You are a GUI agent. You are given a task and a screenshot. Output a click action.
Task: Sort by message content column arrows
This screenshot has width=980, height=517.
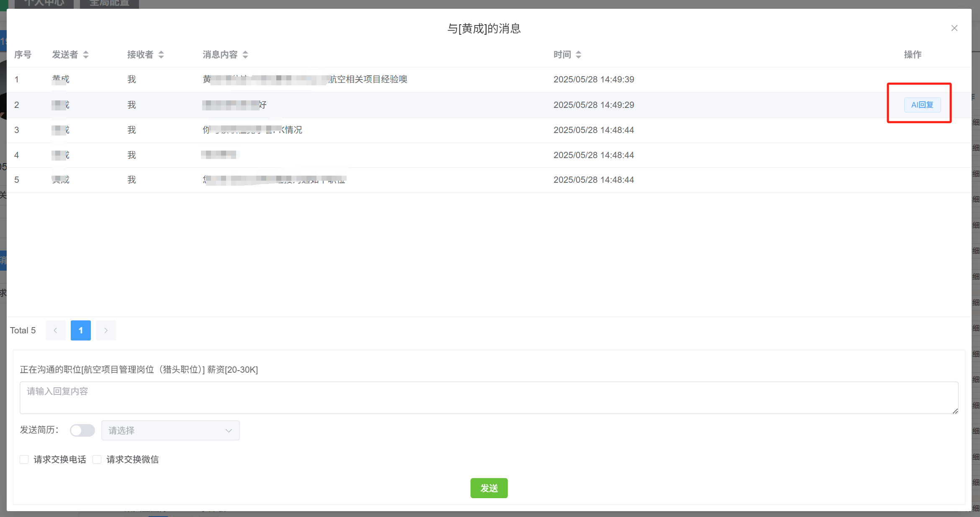(x=245, y=55)
